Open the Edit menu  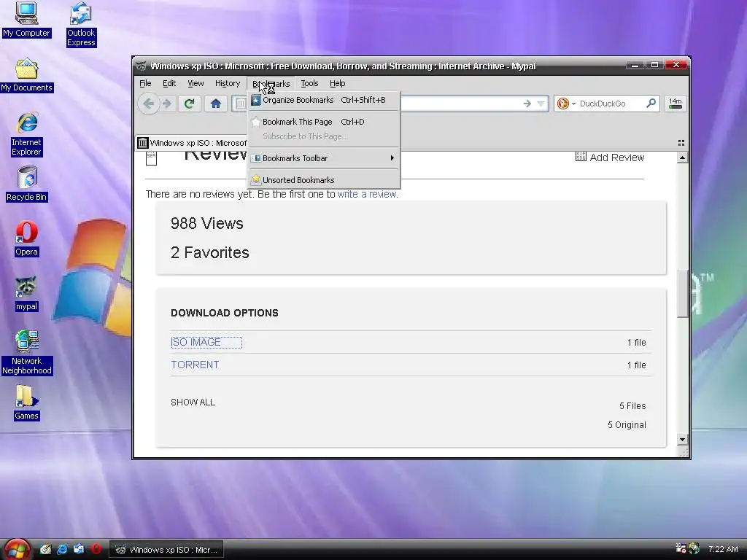pos(169,83)
